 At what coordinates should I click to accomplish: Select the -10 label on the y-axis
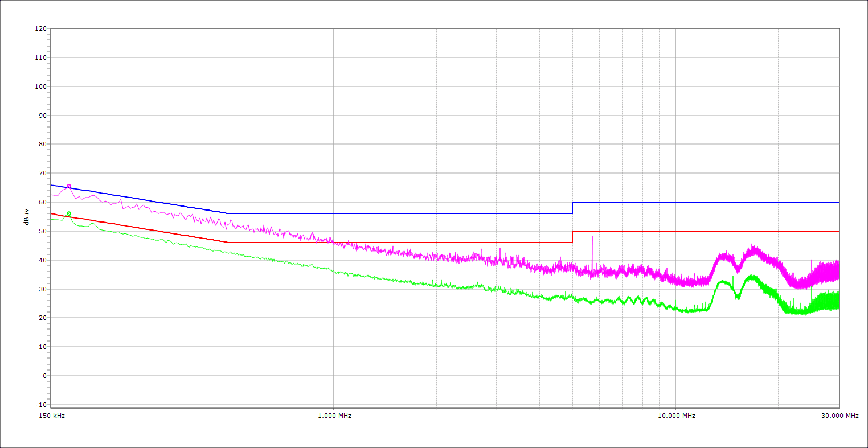[x=40, y=405]
